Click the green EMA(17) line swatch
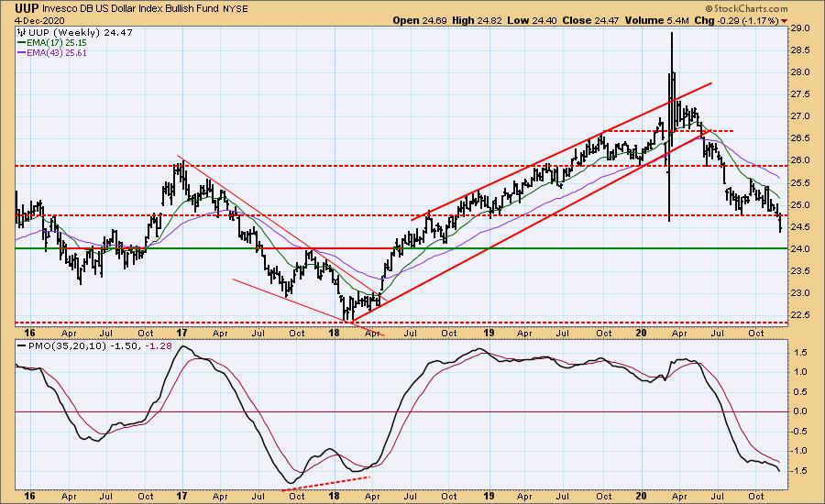 point(22,43)
